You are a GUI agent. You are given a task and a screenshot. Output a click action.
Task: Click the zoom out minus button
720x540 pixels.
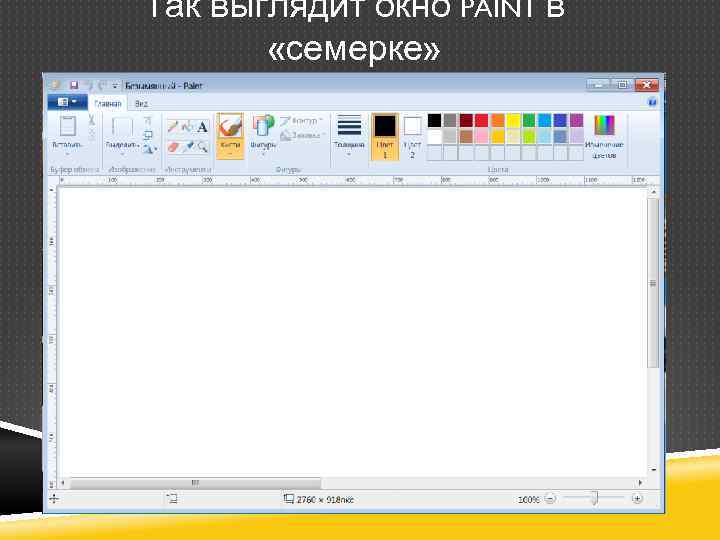pos(550,499)
